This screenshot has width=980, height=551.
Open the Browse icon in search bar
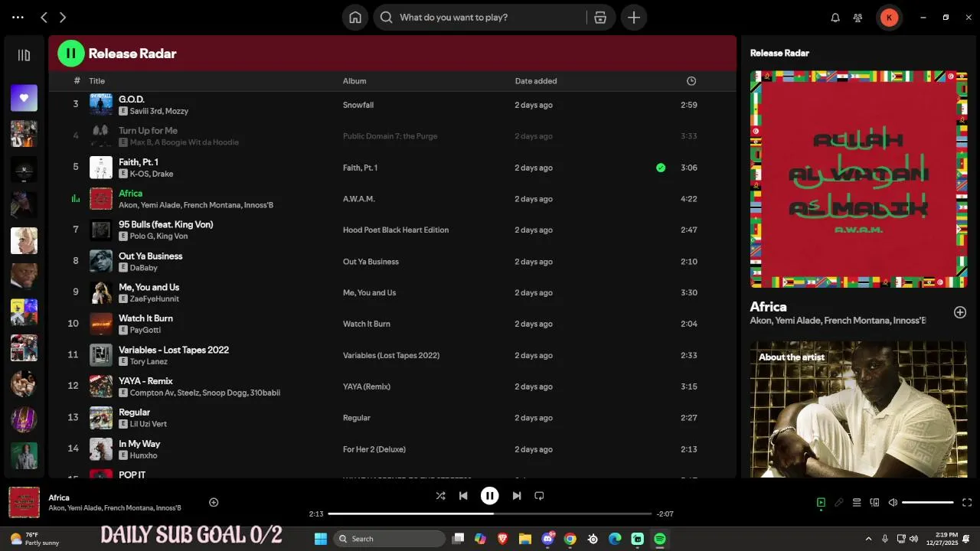[x=600, y=18]
